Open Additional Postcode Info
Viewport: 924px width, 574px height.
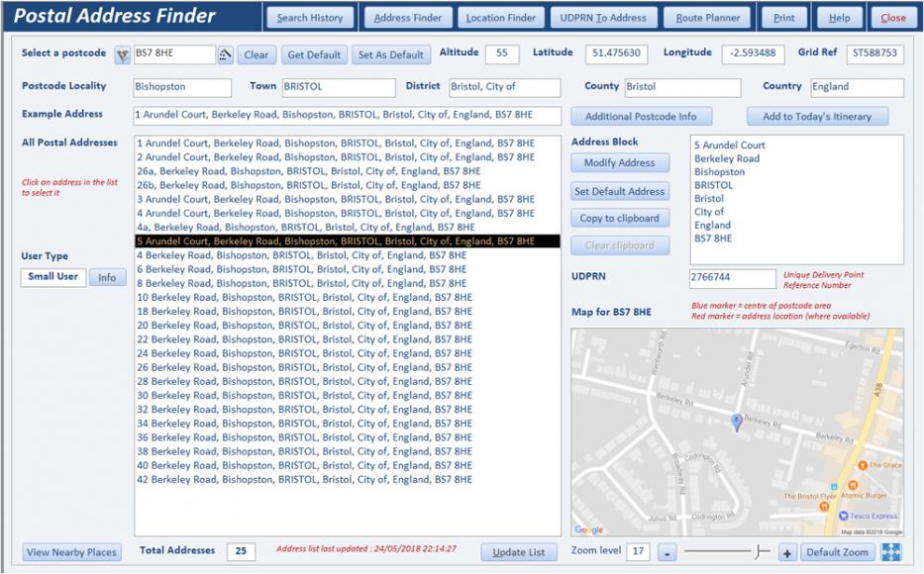pyautogui.click(x=641, y=116)
